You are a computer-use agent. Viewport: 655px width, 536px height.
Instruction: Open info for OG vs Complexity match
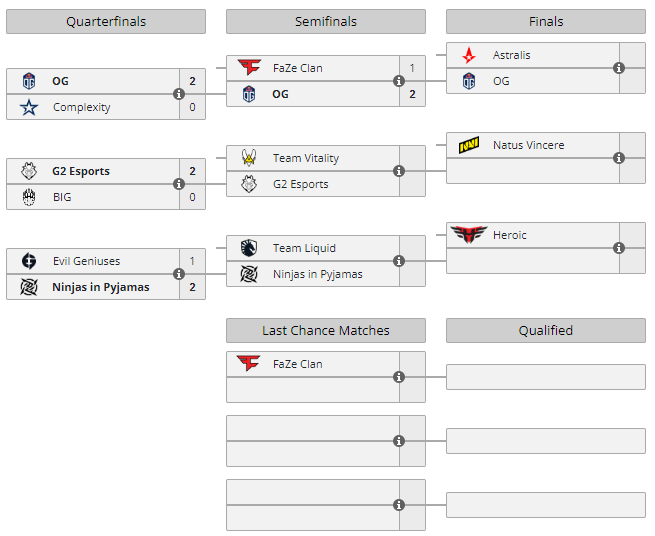coord(179,94)
